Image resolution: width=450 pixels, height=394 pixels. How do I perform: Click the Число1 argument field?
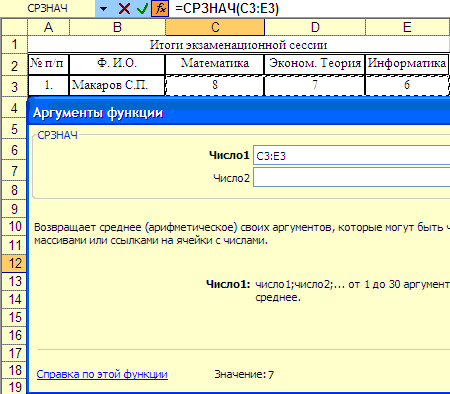click(352, 155)
